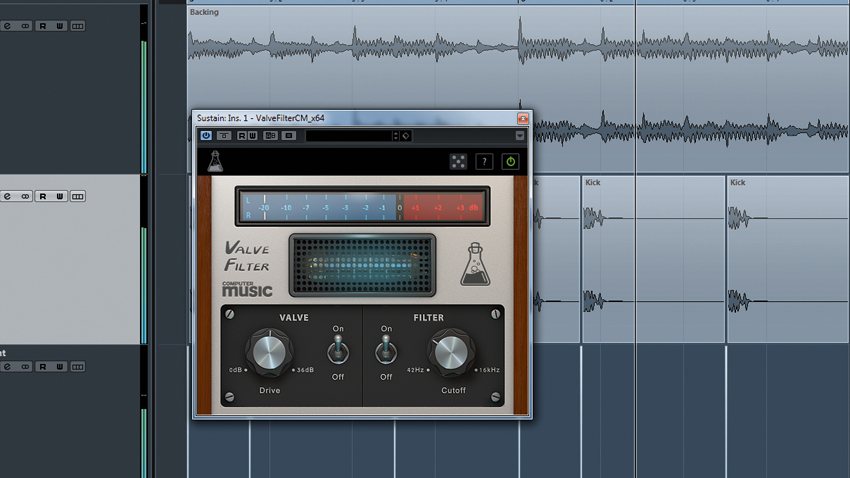
Task: Click the 42Hz marking beside Cutoff knob
Action: (x=415, y=370)
